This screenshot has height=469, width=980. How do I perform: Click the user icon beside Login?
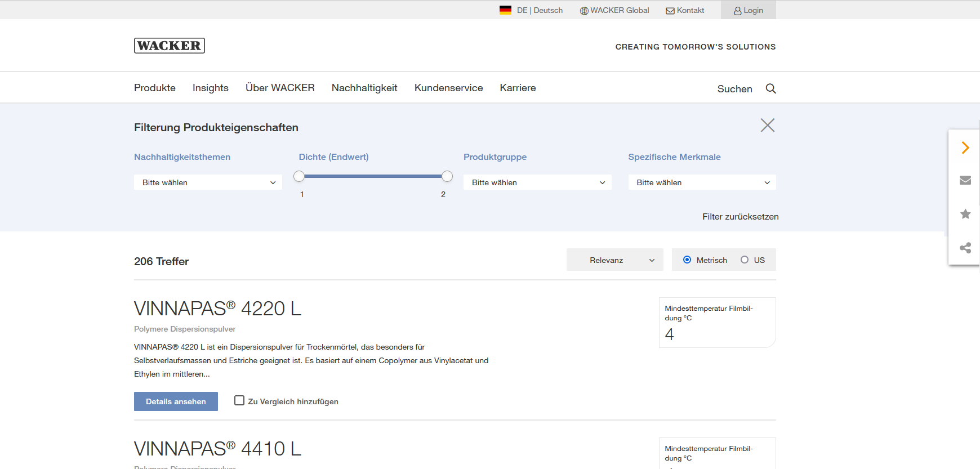738,11
